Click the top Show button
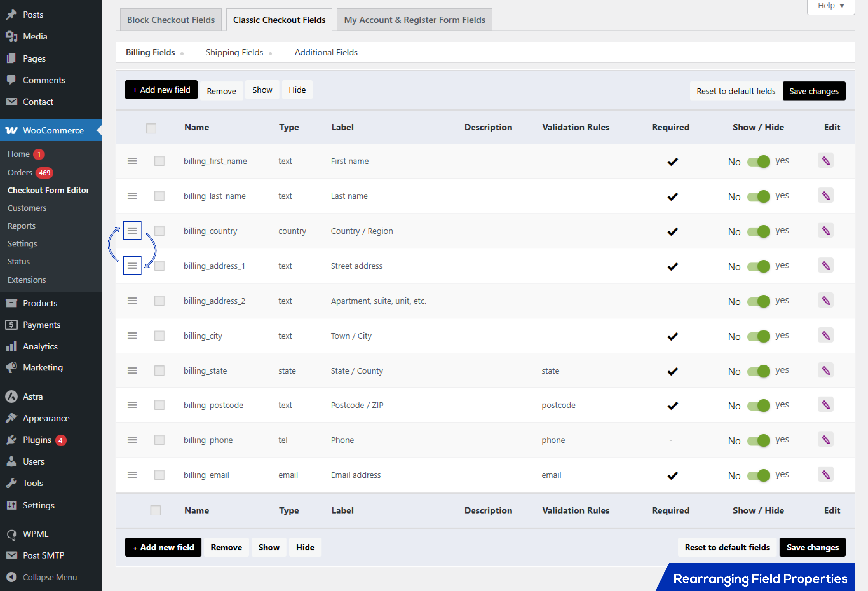Image resolution: width=868 pixels, height=591 pixels. click(262, 90)
